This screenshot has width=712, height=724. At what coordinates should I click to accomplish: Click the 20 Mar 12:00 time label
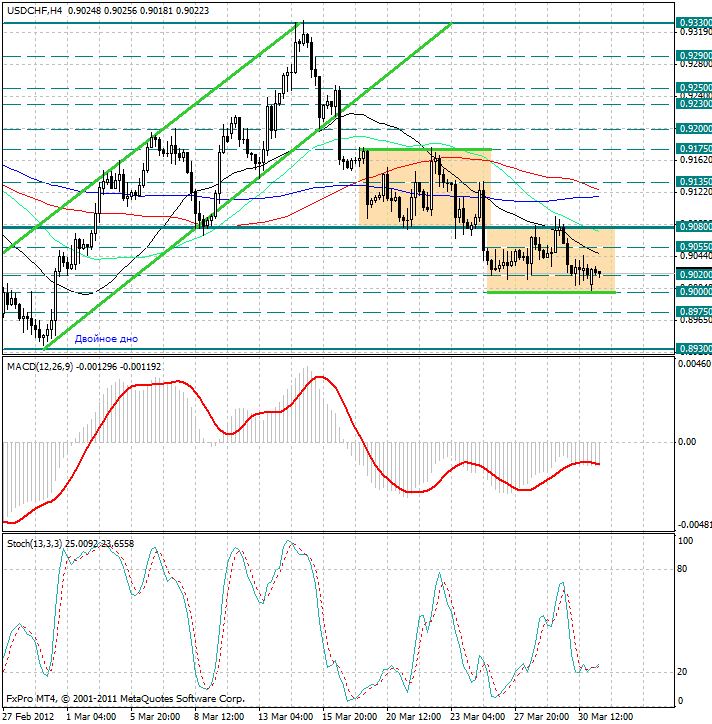click(413, 717)
